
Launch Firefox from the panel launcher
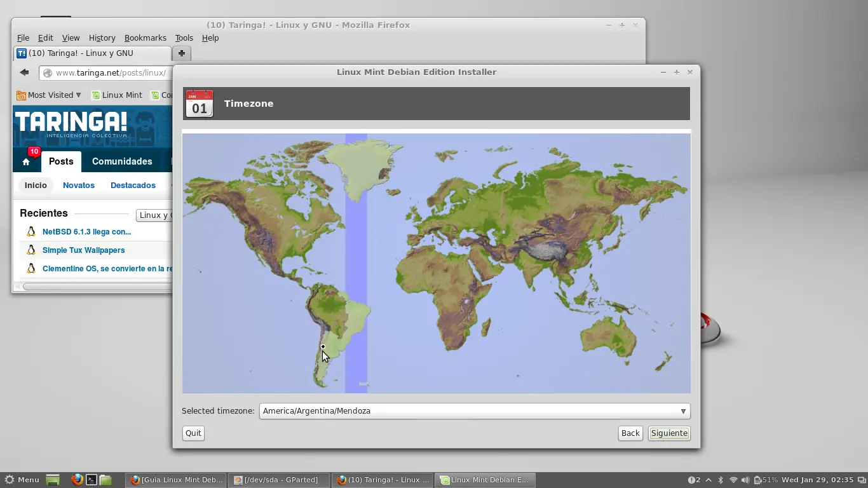(x=77, y=480)
